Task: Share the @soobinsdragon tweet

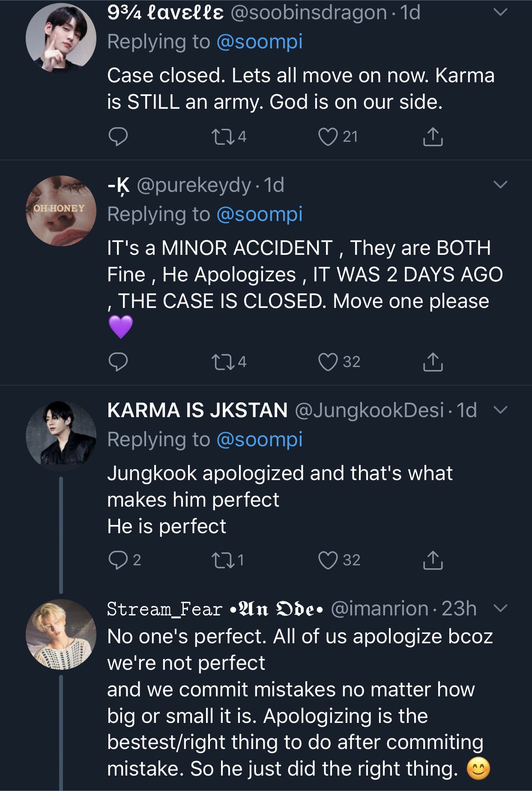Action: click(x=433, y=137)
